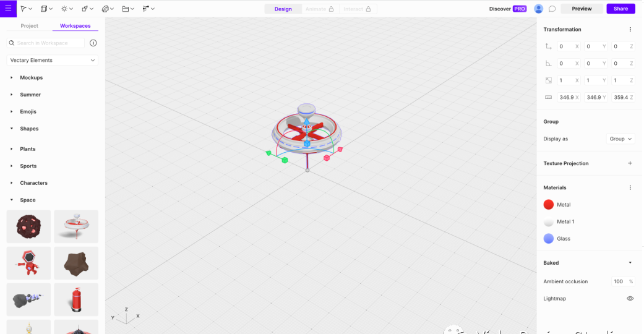Open the comments speech bubble icon
644x334 pixels.
click(x=552, y=9)
